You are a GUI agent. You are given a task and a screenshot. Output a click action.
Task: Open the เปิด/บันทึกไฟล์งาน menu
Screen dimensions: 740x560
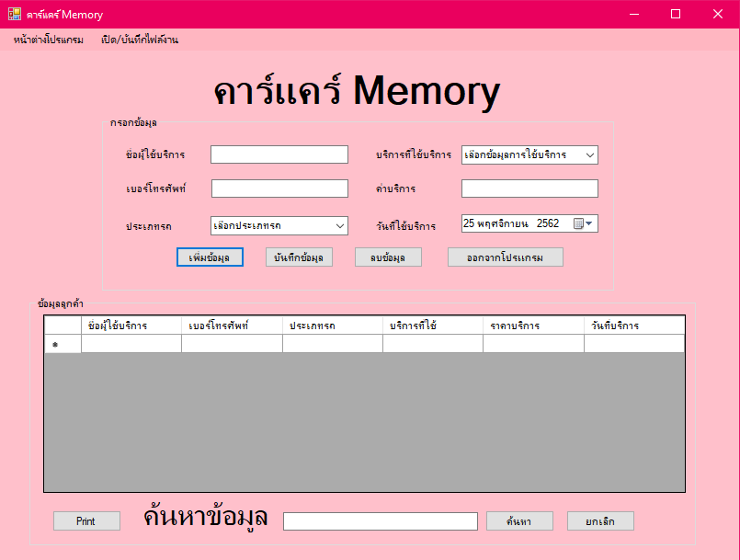[x=140, y=40]
